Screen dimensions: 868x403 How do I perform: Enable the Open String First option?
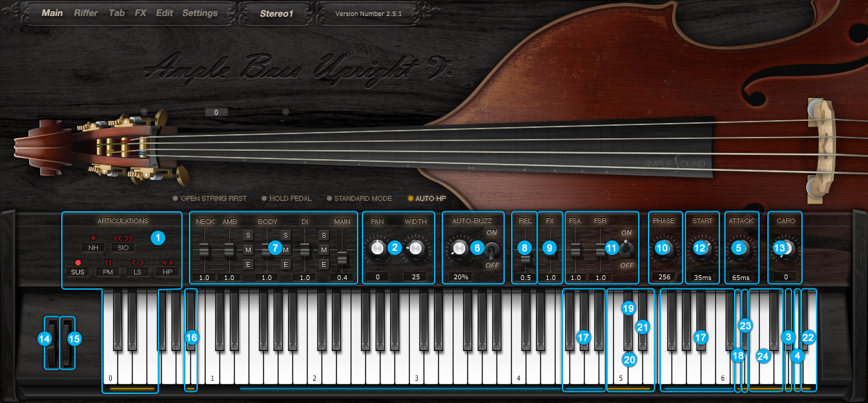210,199
